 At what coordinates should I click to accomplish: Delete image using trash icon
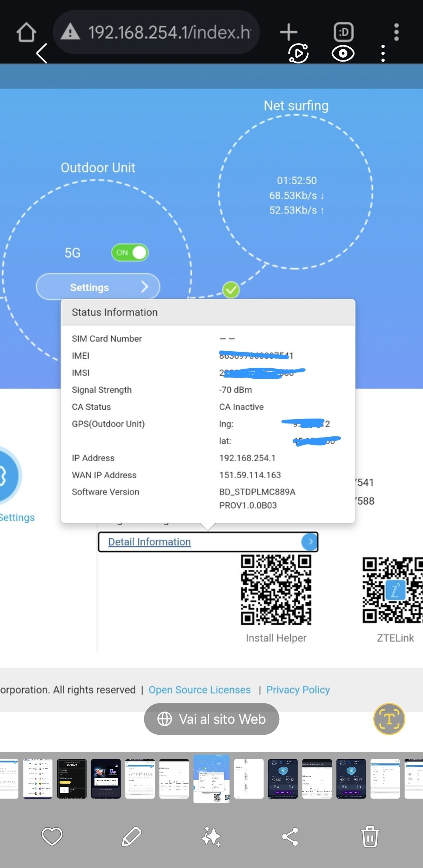[370, 836]
